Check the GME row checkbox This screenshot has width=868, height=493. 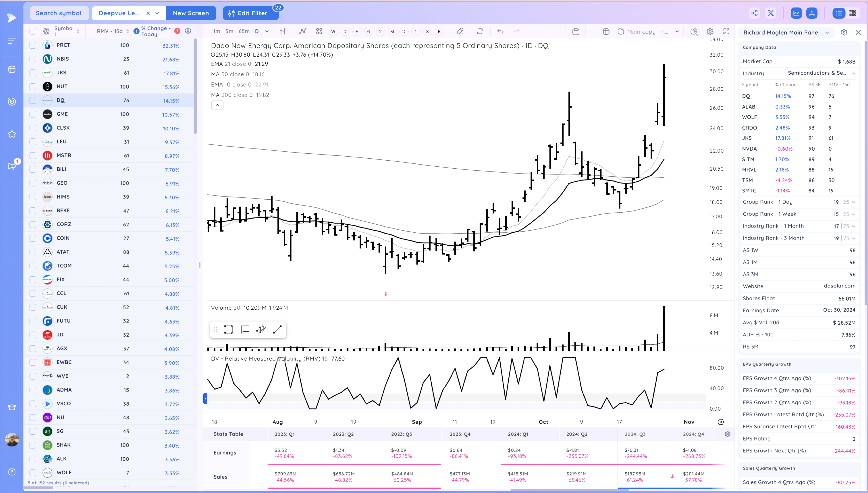[x=33, y=114]
